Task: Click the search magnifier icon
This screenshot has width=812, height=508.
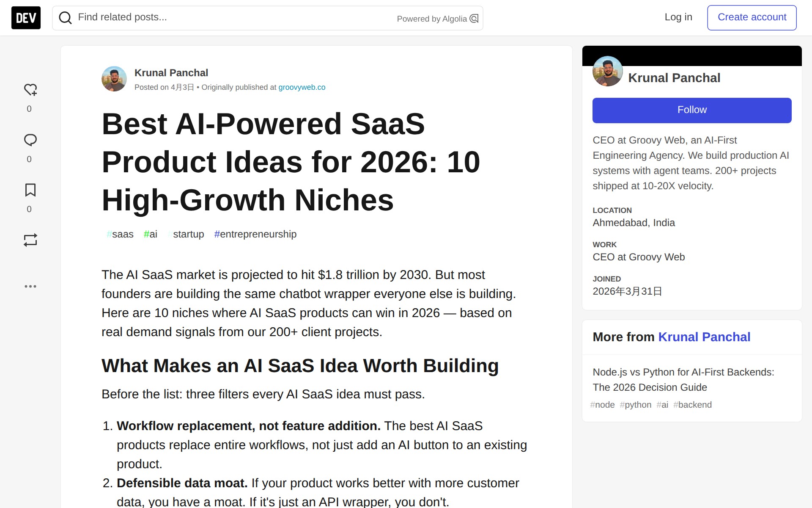Action: click(x=65, y=18)
